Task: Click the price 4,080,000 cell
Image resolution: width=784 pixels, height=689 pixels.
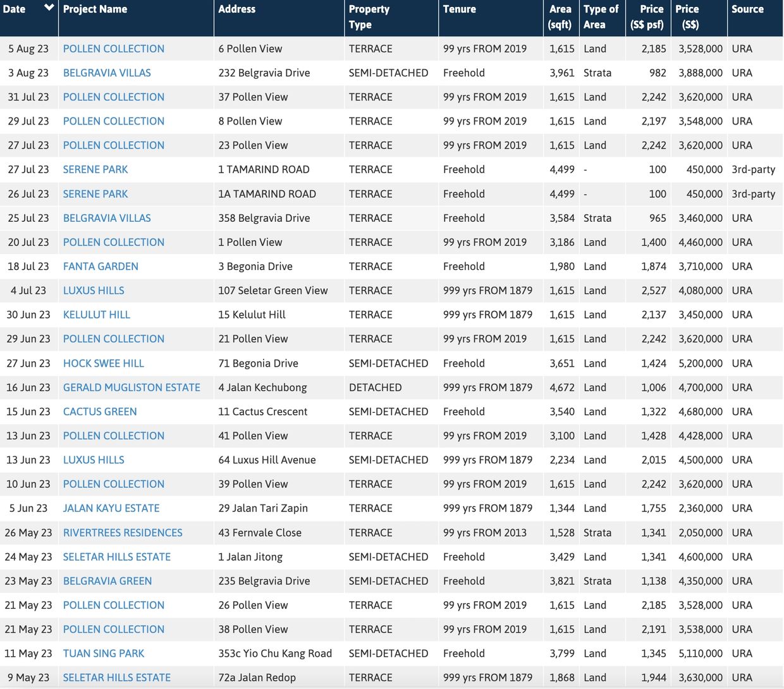Action: coord(701,290)
